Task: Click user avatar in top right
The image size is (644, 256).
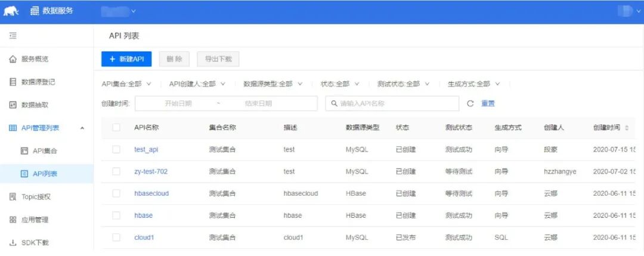Action: click(625, 11)
